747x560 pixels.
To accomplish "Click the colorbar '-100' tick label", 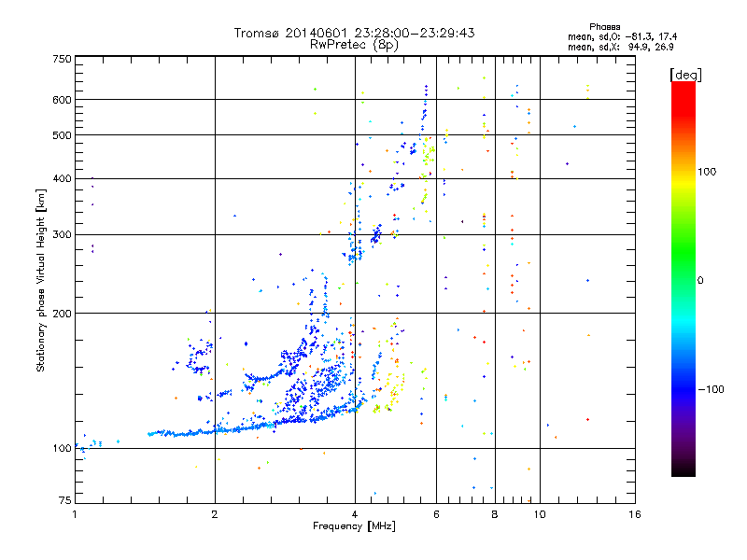I will pos(712,389).
